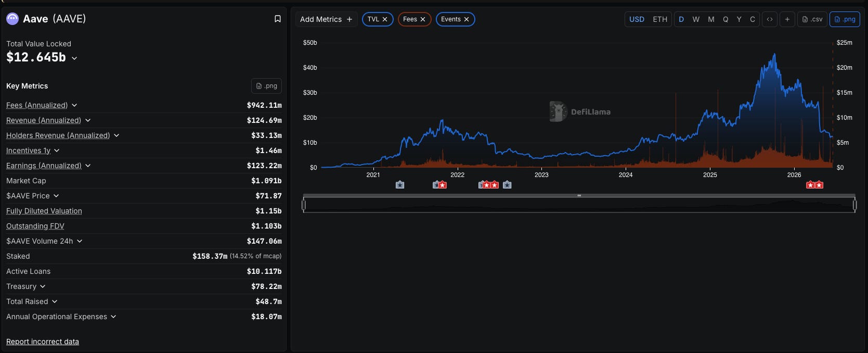The image size is (868, 353).
Task: Remove the TVL metric chip
Action: click(385, 19)
